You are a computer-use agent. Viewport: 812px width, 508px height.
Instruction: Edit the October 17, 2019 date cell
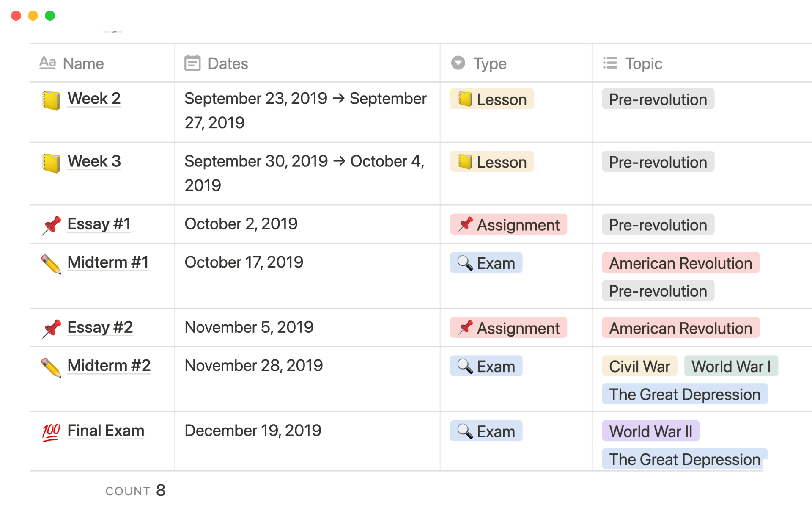point(244,262)
